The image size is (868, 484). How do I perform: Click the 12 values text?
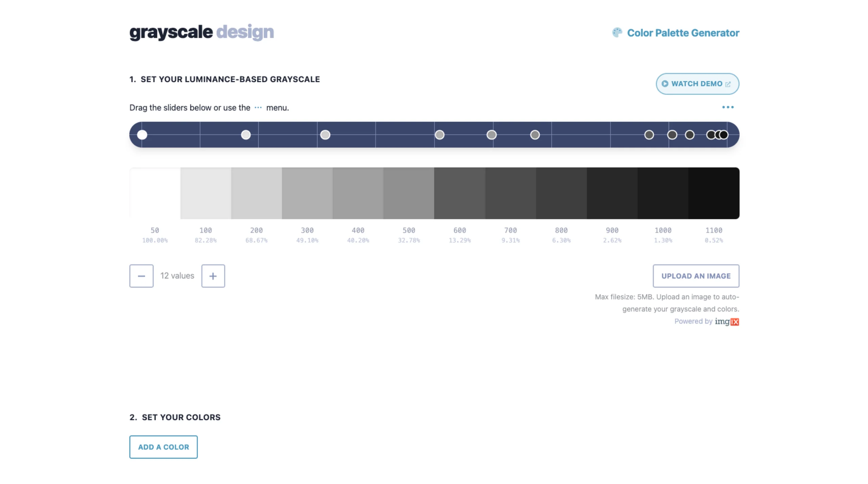[177, 276]
